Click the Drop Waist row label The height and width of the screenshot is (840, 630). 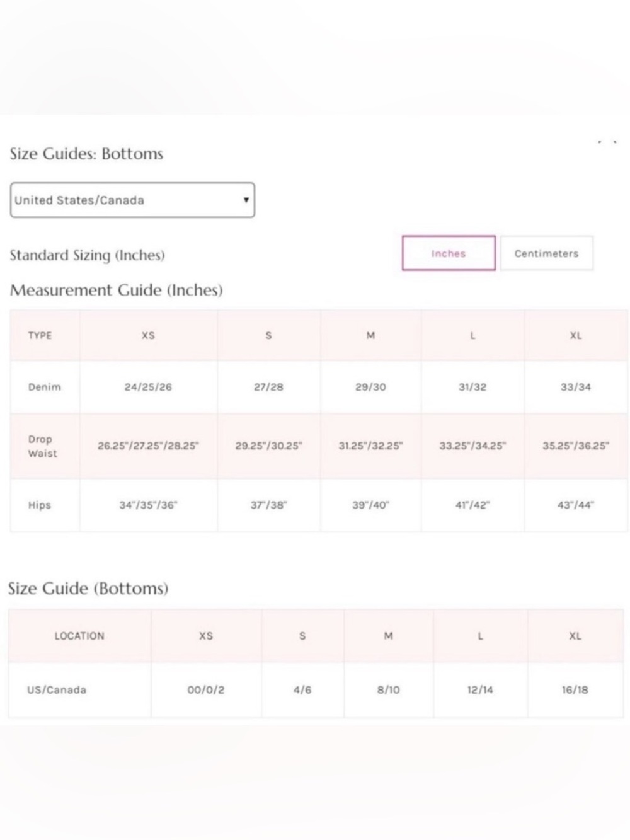42,446
